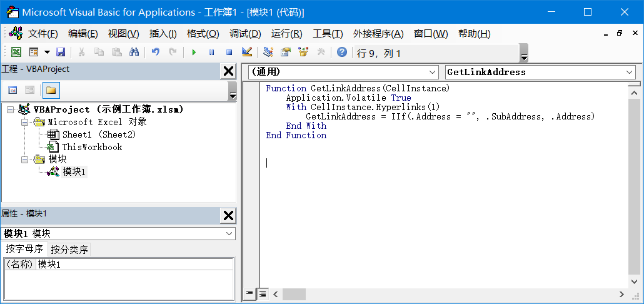Screen dimensions: 644x304
Task: Click the Cut scissors icon
Action: click(81, 52)
